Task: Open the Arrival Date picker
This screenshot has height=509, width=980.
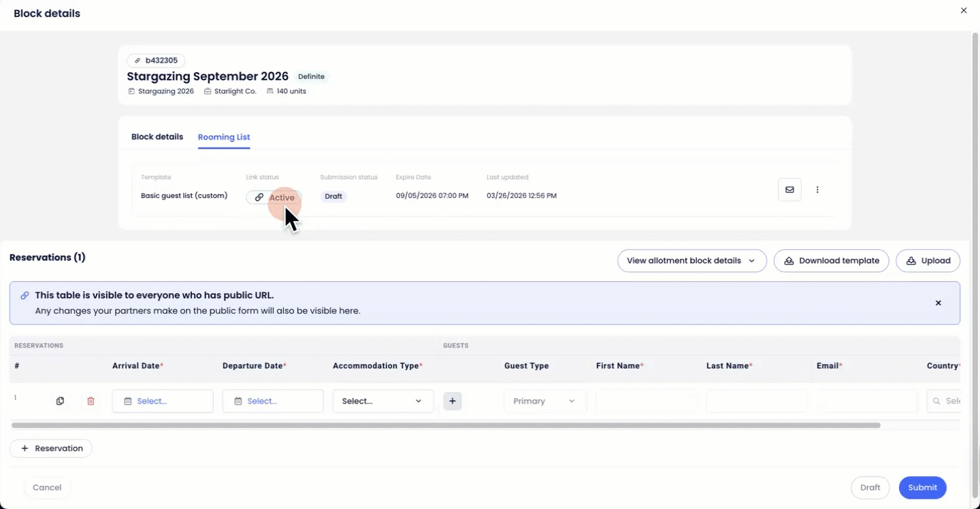Action: pos(163,401)
